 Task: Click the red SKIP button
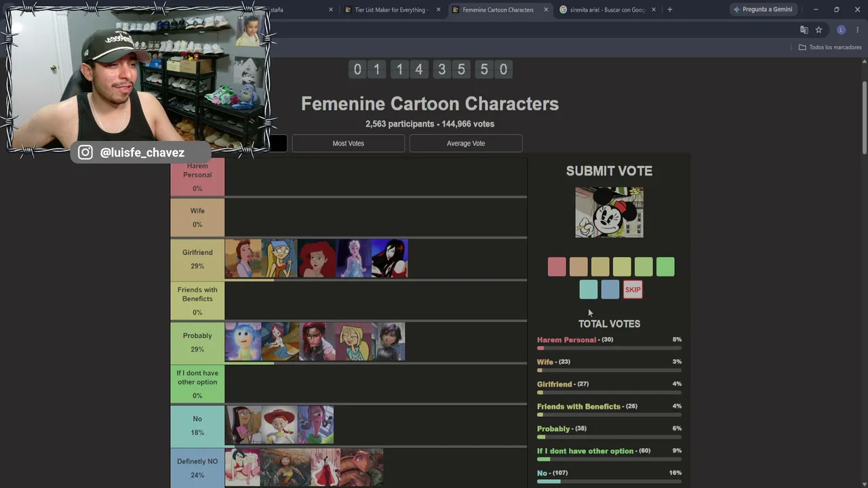(x=633, y=289)
